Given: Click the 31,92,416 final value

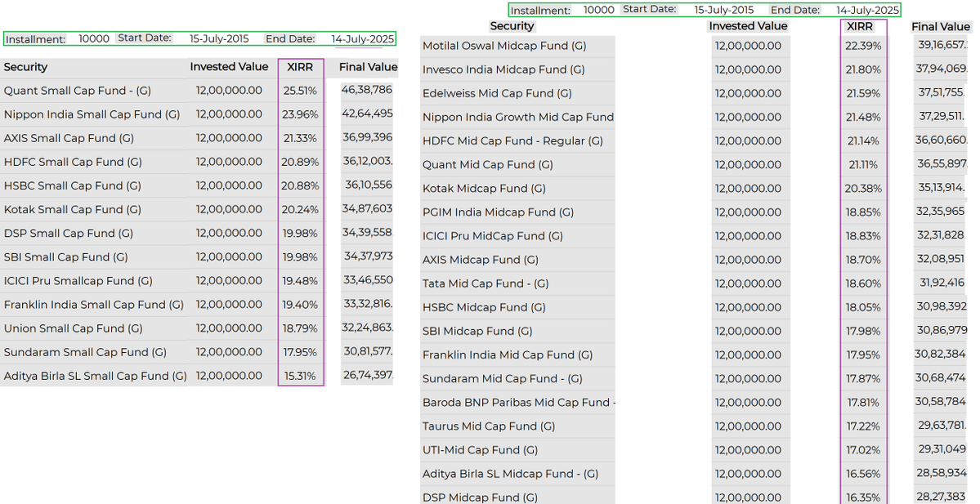Looking at the screenshot, I should click(942, 282).
